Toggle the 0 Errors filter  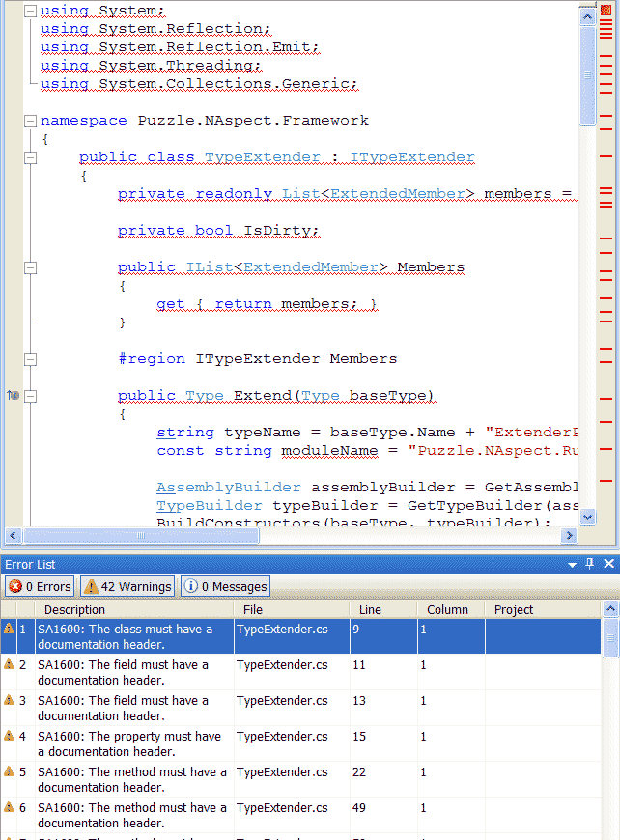(41, 586)
